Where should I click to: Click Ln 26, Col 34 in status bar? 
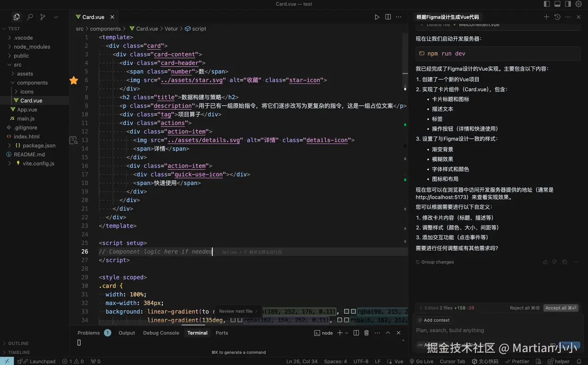[302, 361]
